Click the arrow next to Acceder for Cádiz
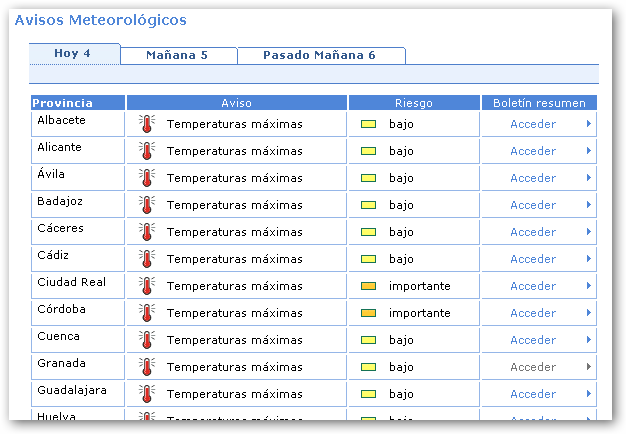This screenshot has height=434, width=626. [x=588, y=259]
